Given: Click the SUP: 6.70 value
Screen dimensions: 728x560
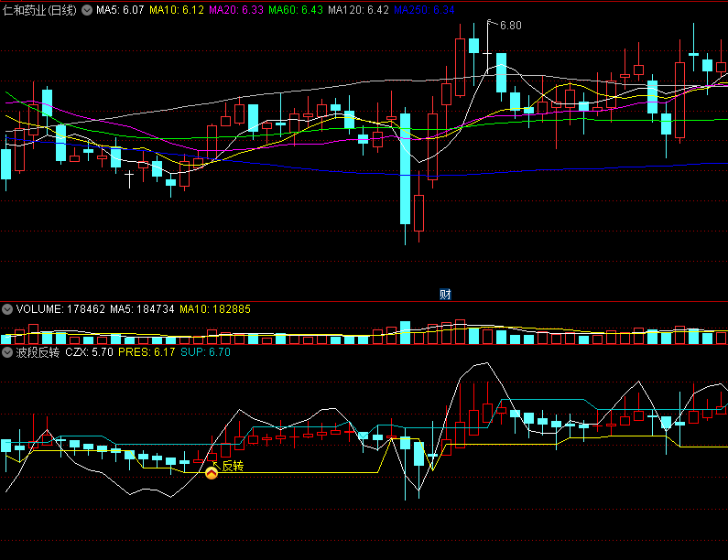Looking at the screenshot, I should [x=205, y=352].
